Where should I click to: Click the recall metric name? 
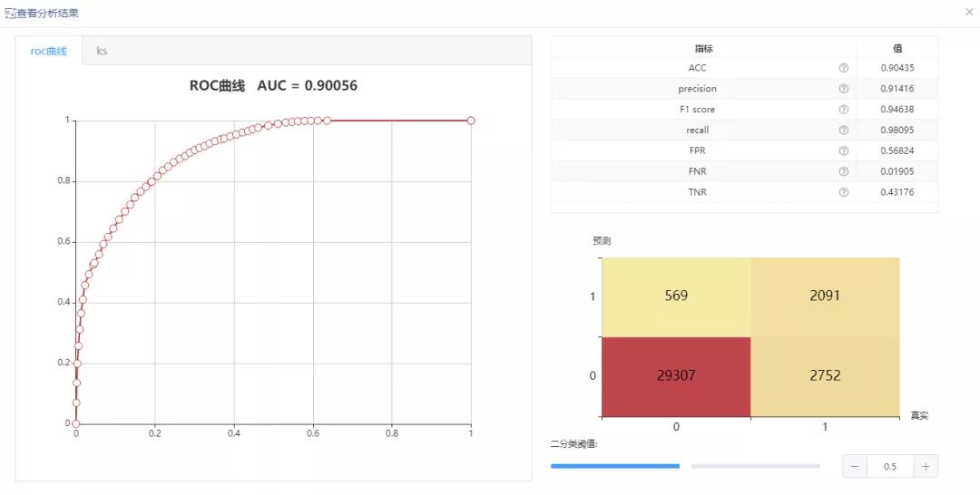coord(698,131)
